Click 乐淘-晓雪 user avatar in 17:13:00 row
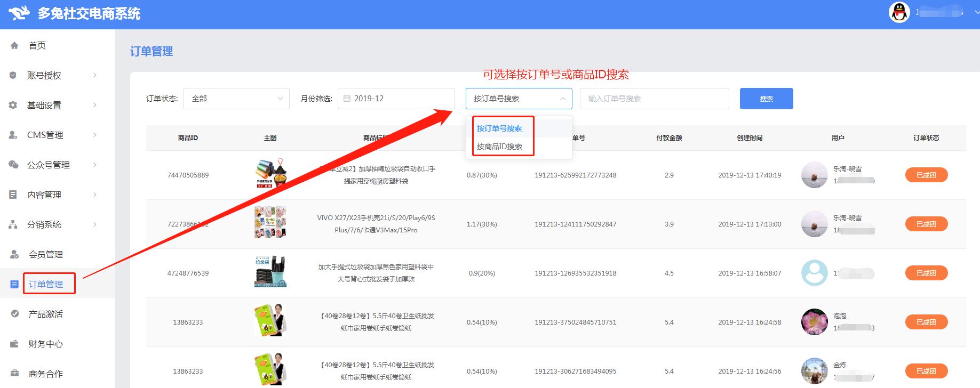 (x=815, y=224)
